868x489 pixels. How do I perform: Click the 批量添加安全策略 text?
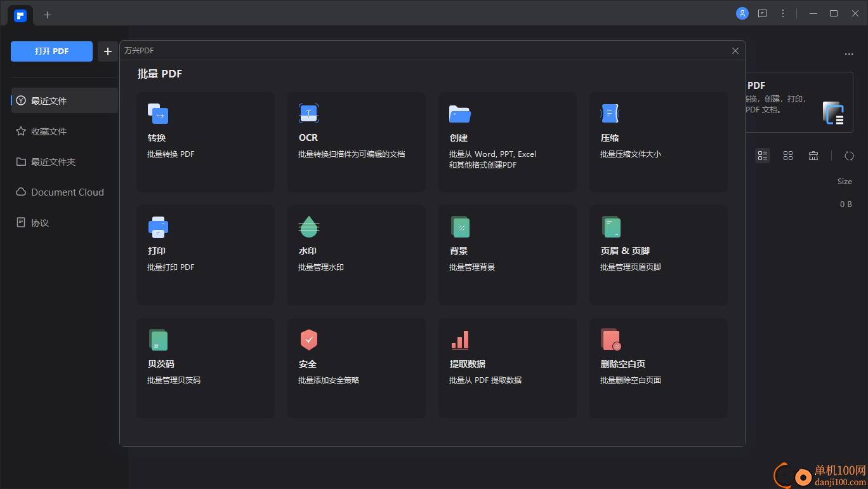coord(329,380)
